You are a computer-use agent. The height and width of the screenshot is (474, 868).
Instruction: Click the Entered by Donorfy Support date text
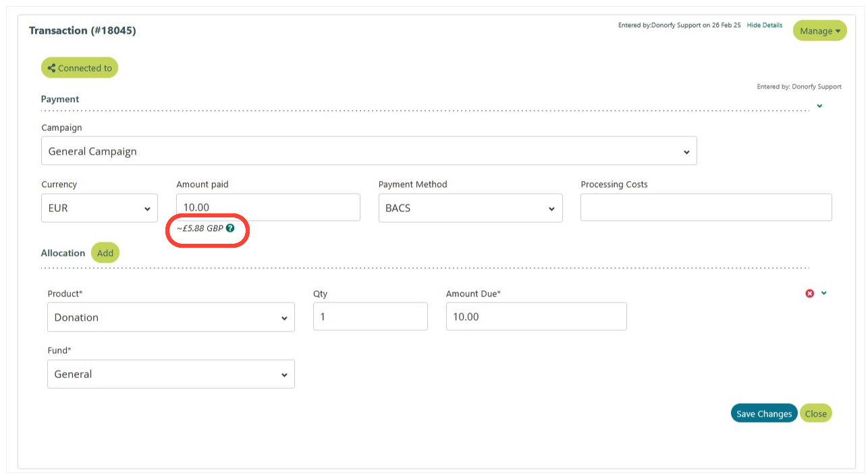679,25
